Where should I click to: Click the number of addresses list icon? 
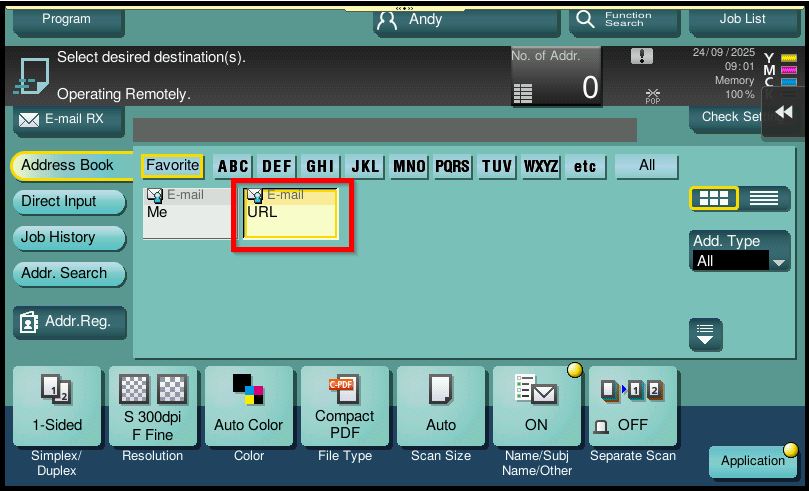[x=523, y=92]
